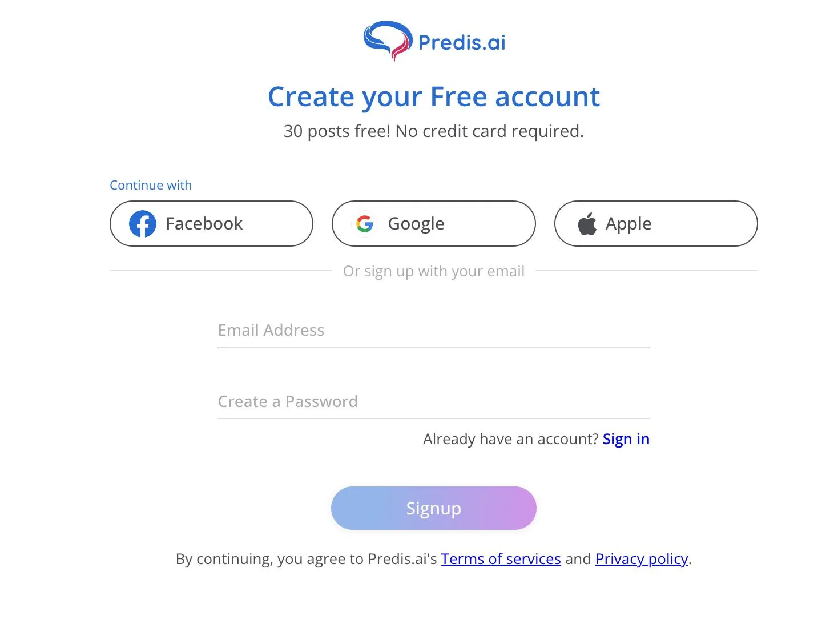The image size is (838, 644).
Task: Click the 'Already have an account?' text
Action: click(511, 439)
